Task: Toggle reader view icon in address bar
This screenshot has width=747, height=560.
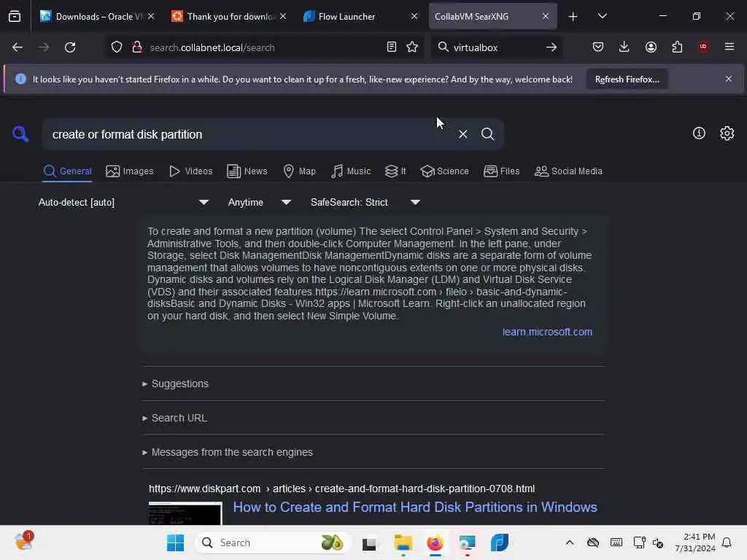Action: [391, 47]
